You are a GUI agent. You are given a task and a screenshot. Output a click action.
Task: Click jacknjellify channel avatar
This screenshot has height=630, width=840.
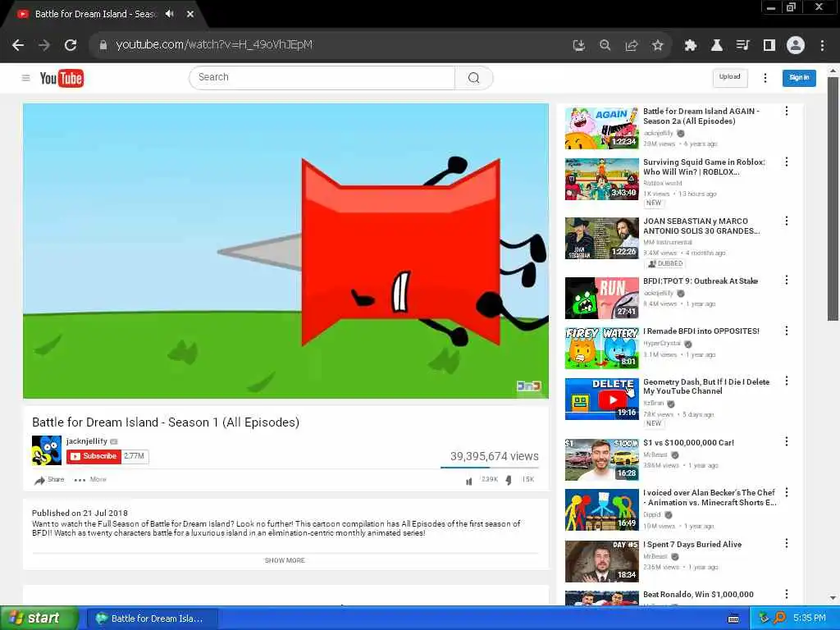point(47,450)
